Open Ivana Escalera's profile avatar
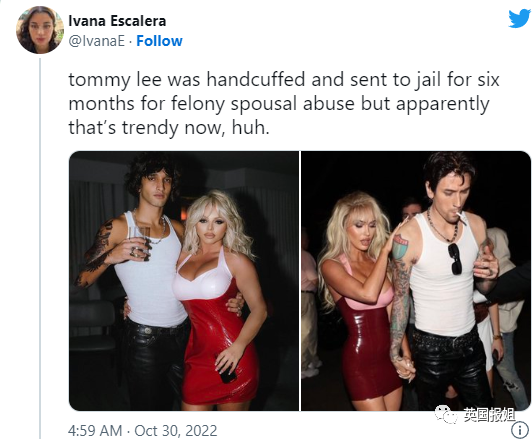The width and height of the screenshot is (532, 439). point(40,30)
